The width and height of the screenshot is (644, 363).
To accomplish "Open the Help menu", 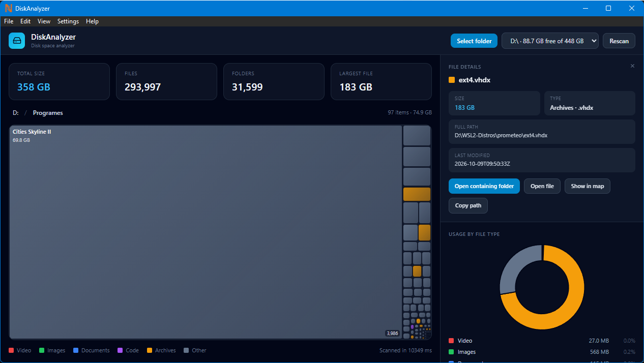I will click(93, 21).
